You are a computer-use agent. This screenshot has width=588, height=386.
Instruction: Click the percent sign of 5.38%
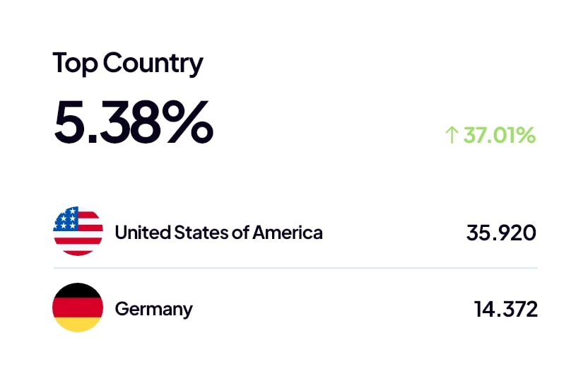pyautogui.click(x=186, y=122)
